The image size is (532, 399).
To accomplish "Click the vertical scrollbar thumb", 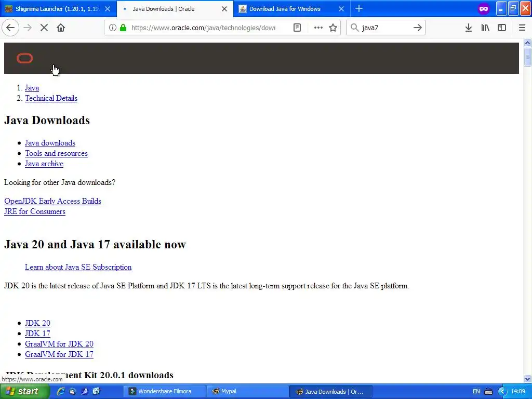I will point(527,57).
